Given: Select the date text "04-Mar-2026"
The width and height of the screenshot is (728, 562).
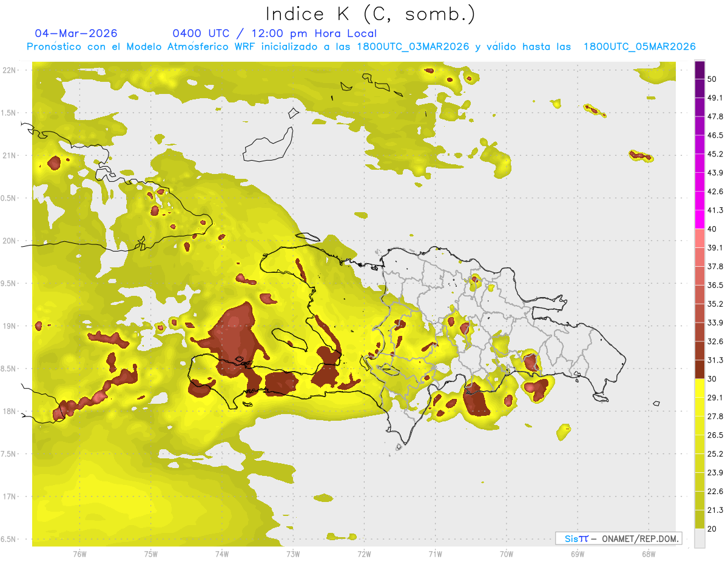Looking at the screenshot, I should (76, 33).
